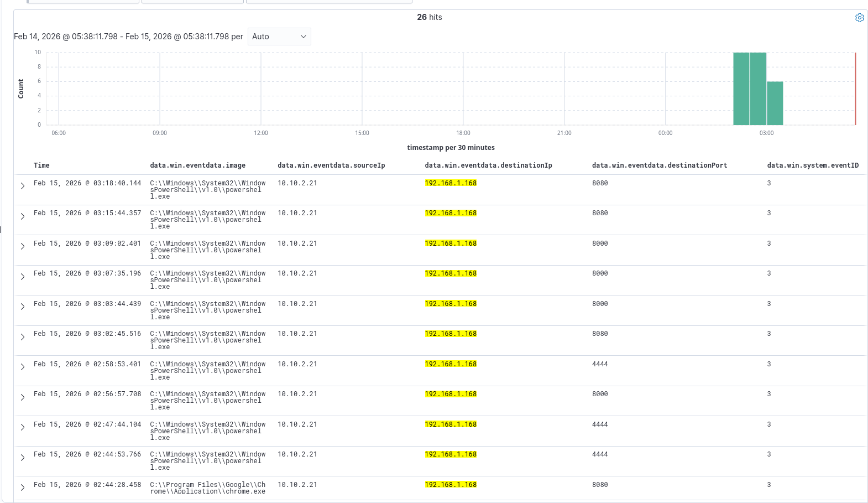Image resolution: width=868 pixels, height=503 pixels.
Task: Click the red current-time marker line
Action: (x=855, y=89)
